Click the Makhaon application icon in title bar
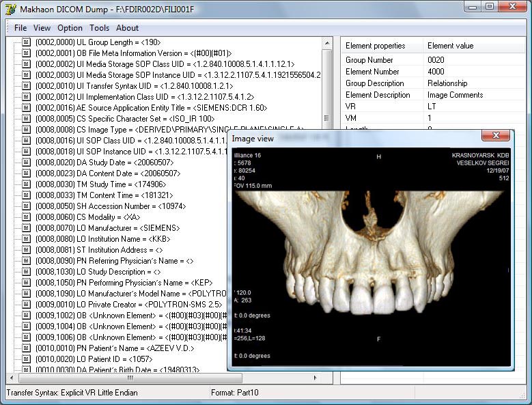 [x=10, y=8]
